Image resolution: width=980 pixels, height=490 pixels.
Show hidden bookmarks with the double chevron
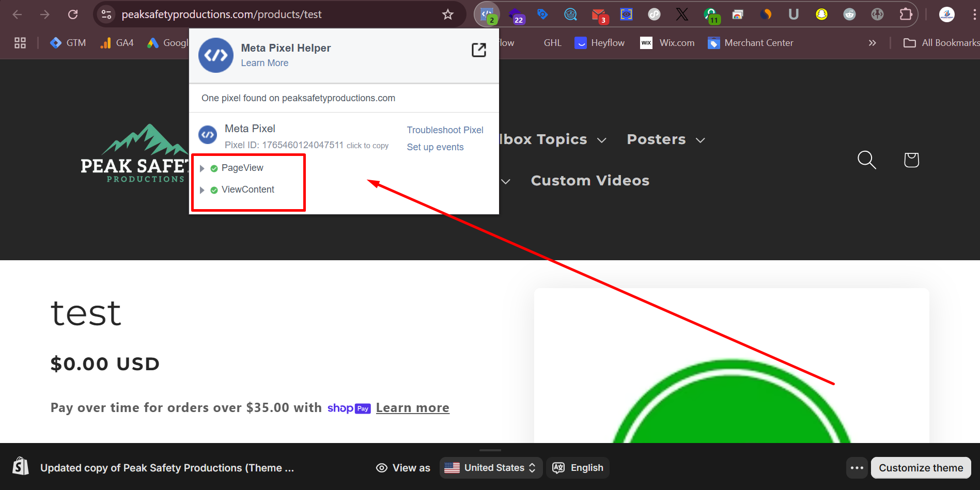[x=872, y=43]
